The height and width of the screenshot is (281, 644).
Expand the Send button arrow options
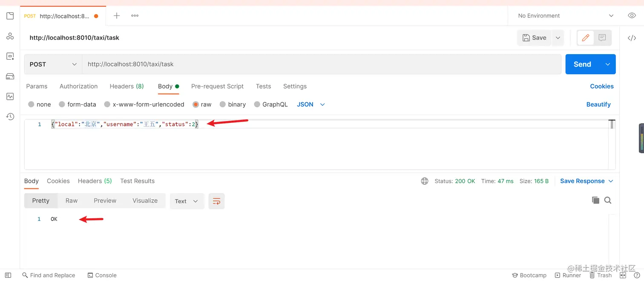point(607,64)
